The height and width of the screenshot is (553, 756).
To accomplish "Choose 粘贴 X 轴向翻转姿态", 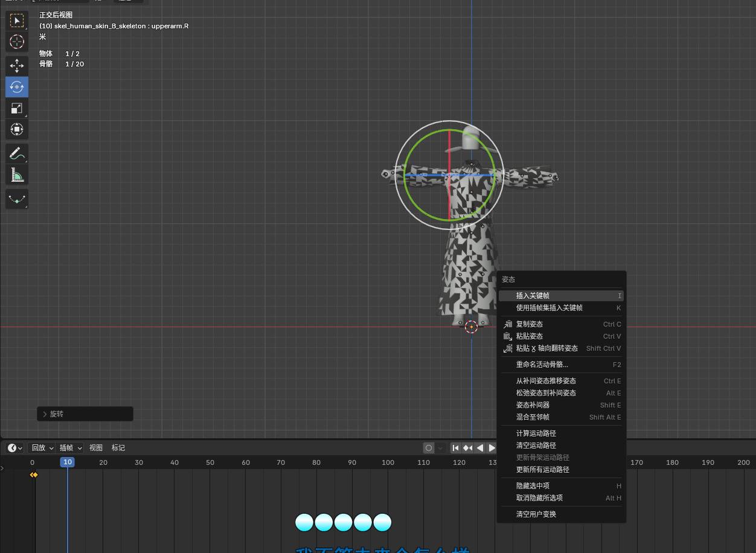I will (x=562, y=348).
